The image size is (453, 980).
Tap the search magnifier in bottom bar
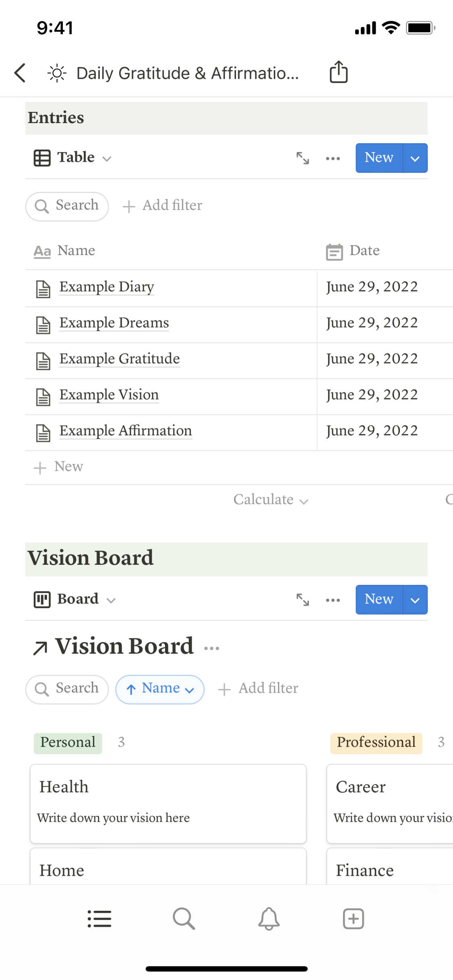click(184, 919)
